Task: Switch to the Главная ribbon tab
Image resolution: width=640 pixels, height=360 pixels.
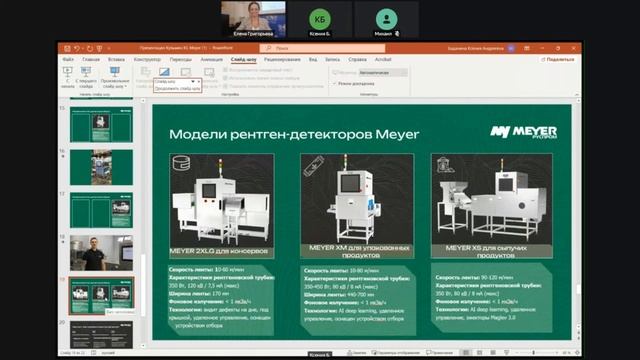Action: [x=91, y=60]
